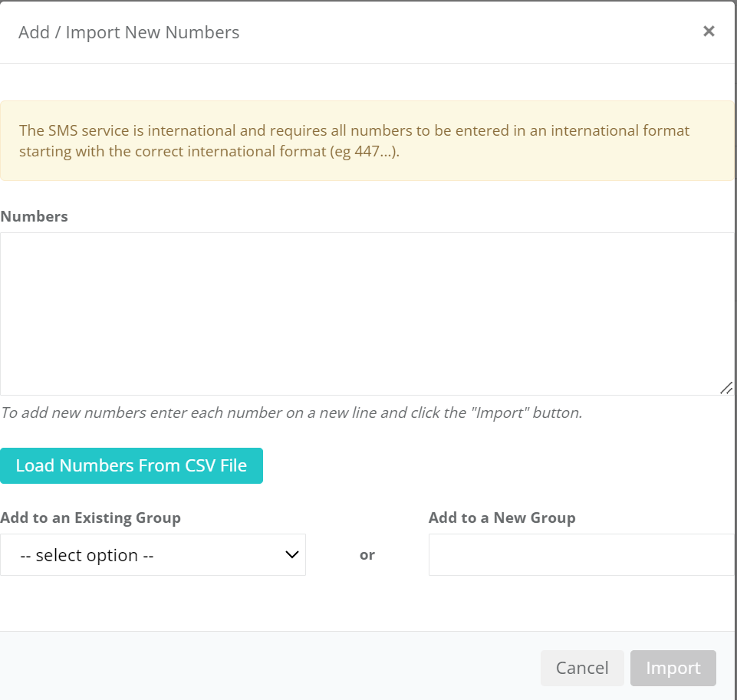Focus the Add to a New Group field
The width and height of the screenshot is (737, 700).
[581, 555]
